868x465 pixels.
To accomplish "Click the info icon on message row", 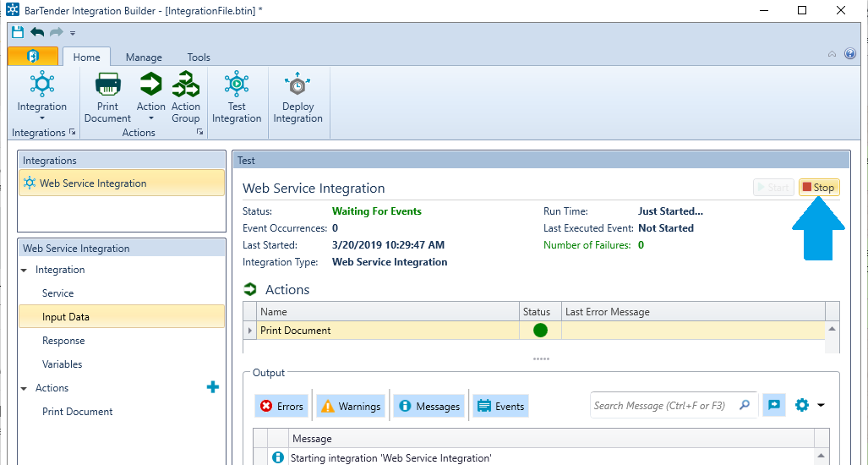I will coord(278,457).
